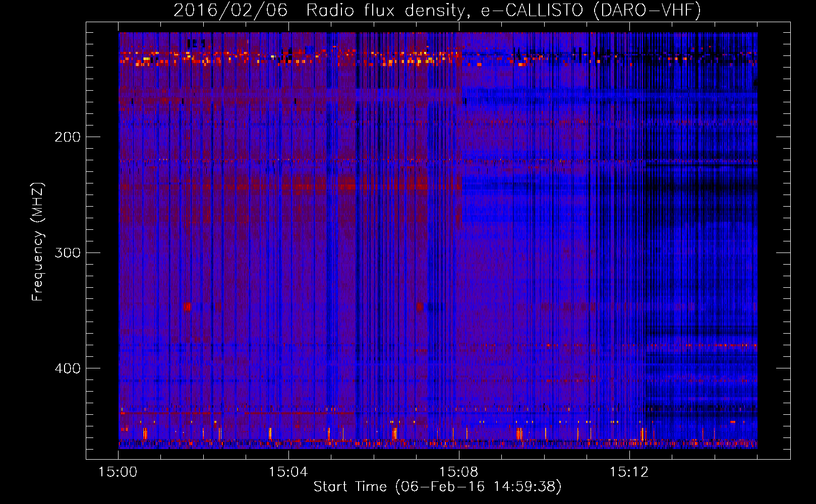
Task: Select the Y-axis label "Frequency (MHZ)"
Action: (x=38, y=242)
